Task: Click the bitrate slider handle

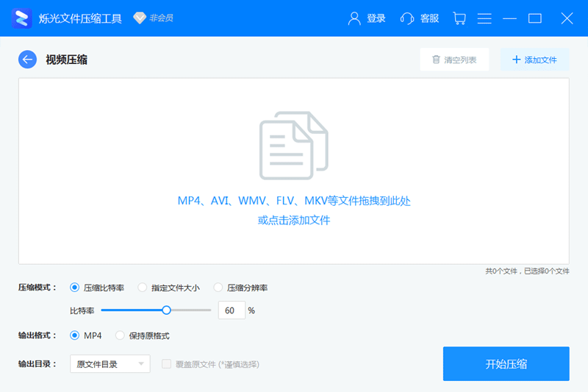Action: pyautogui.click(x=166, y=310)
